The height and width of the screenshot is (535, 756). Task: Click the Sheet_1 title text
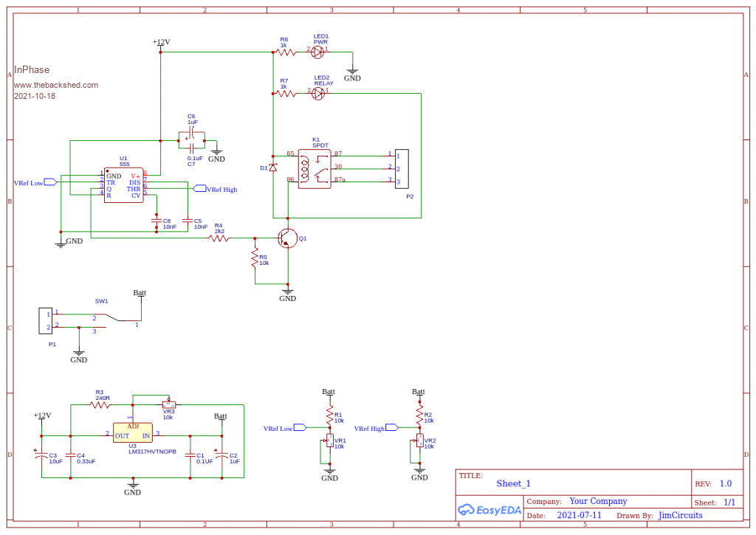coord(513,483)
